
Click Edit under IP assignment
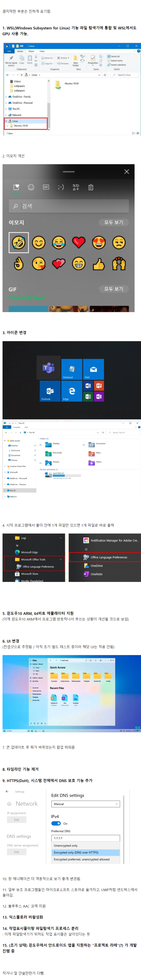[x=17, y=820]
